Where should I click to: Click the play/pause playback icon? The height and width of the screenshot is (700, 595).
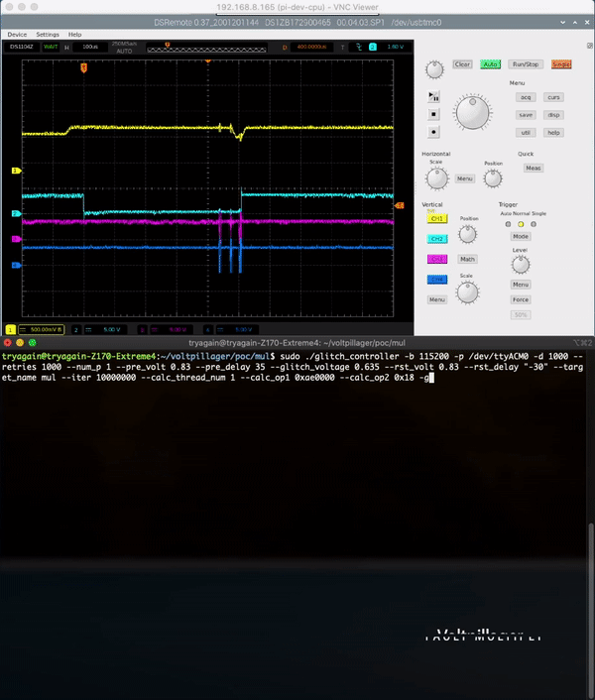point(433,96)
